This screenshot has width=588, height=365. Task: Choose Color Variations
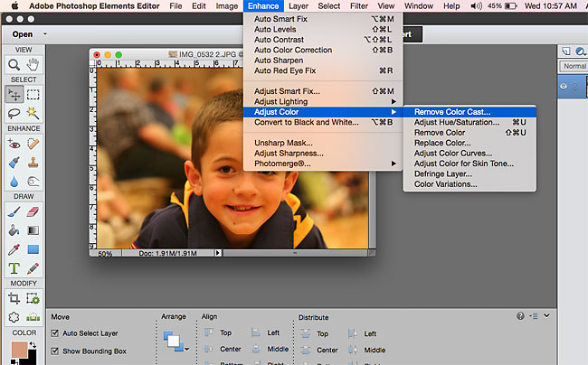[x=469, y=184]
